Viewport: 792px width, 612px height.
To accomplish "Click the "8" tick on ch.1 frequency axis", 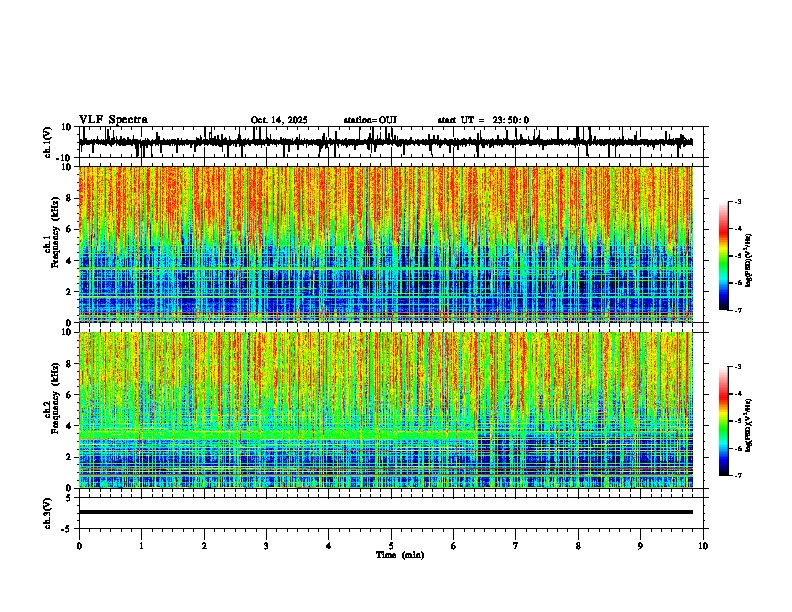I will [x=70, y=198].
